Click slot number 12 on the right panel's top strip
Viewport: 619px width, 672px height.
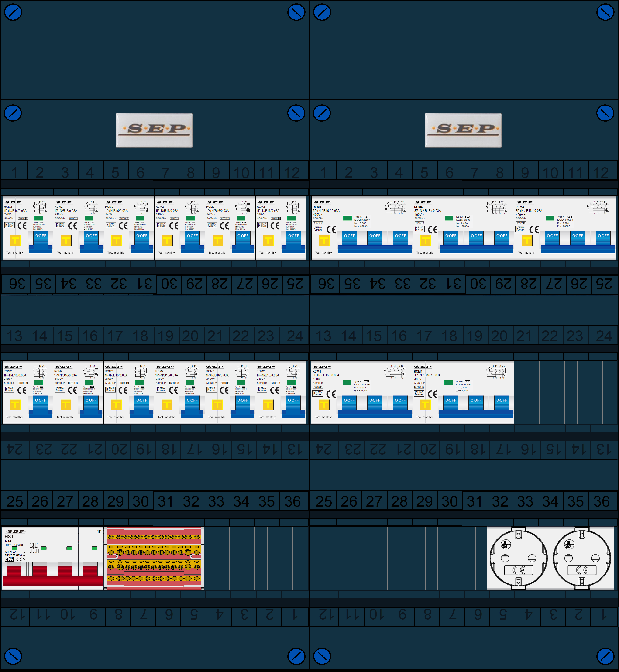[x=601, y=173]
